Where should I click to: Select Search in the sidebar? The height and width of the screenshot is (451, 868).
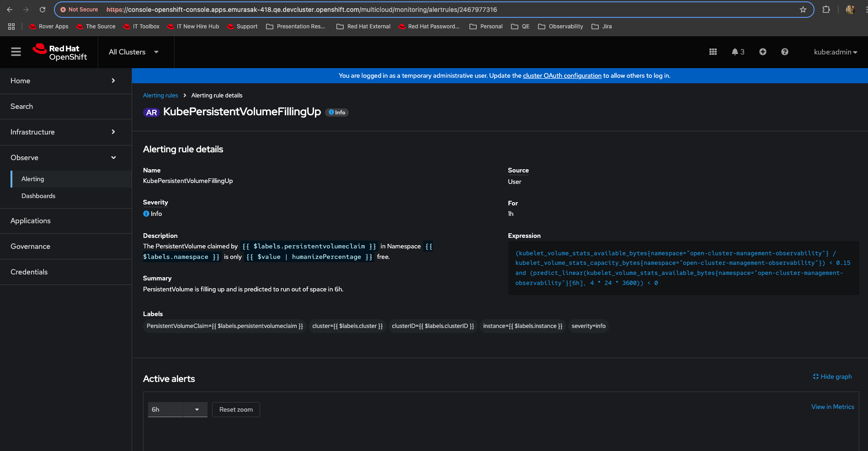[x=66, y=107]
